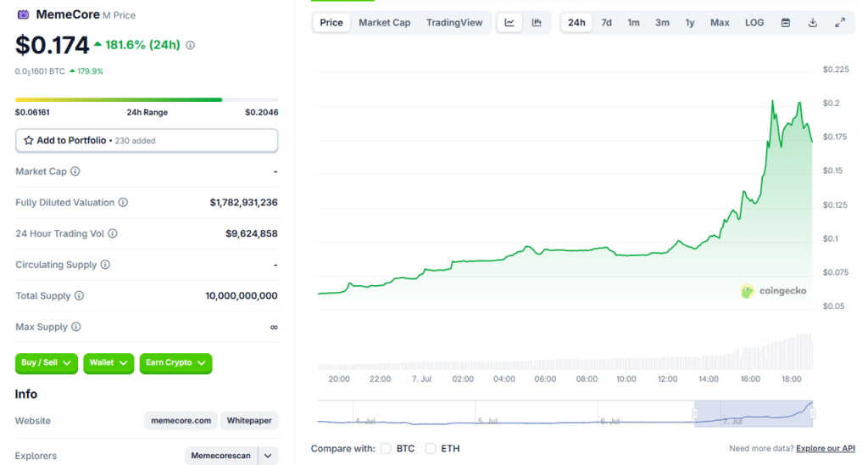Switch to line chart view icon
Screen dimensions: 868x465
(x=509, y=23)
